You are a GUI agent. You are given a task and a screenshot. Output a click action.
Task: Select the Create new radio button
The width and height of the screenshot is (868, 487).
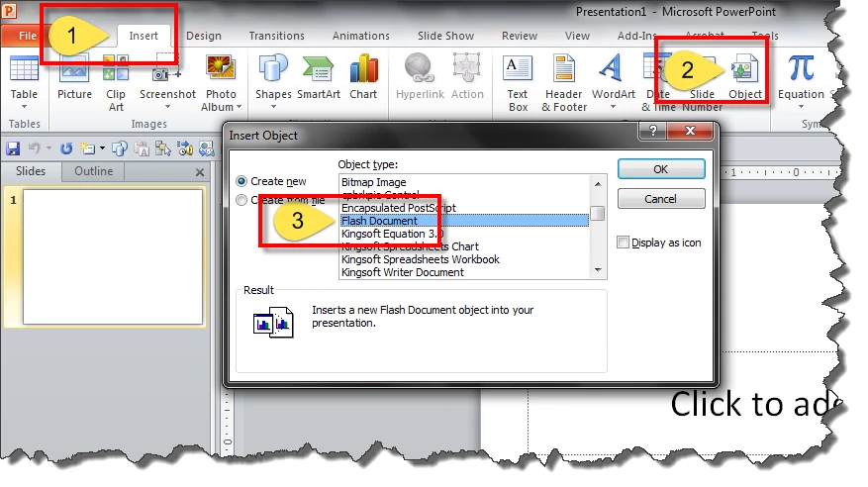(x=241, y=181)
